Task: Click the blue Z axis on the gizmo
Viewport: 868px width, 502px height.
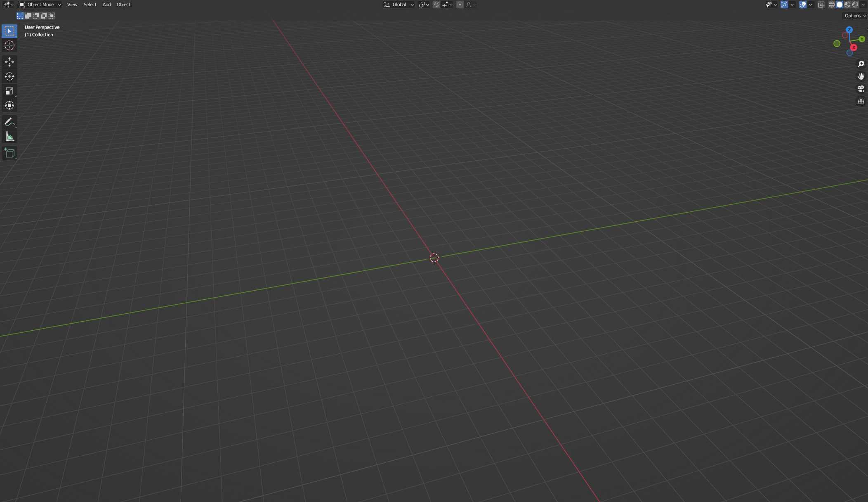Action: 849,30
